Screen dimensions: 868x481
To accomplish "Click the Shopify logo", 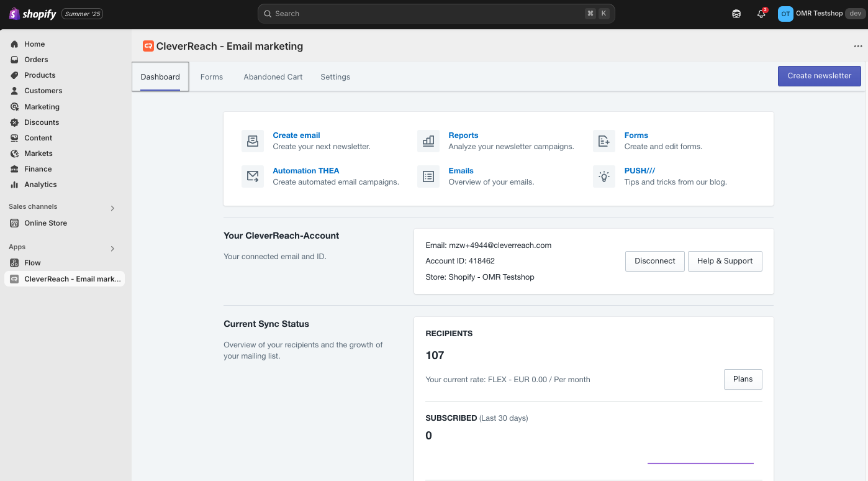I will point(32,14).
